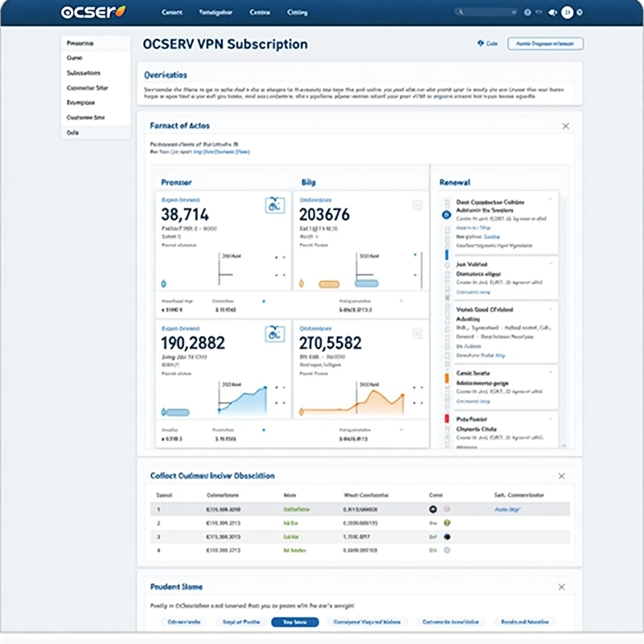Click the OCSERV logo in the header
Image resolution: width=644 pixels, height=644 pixels.
[93, 12]
